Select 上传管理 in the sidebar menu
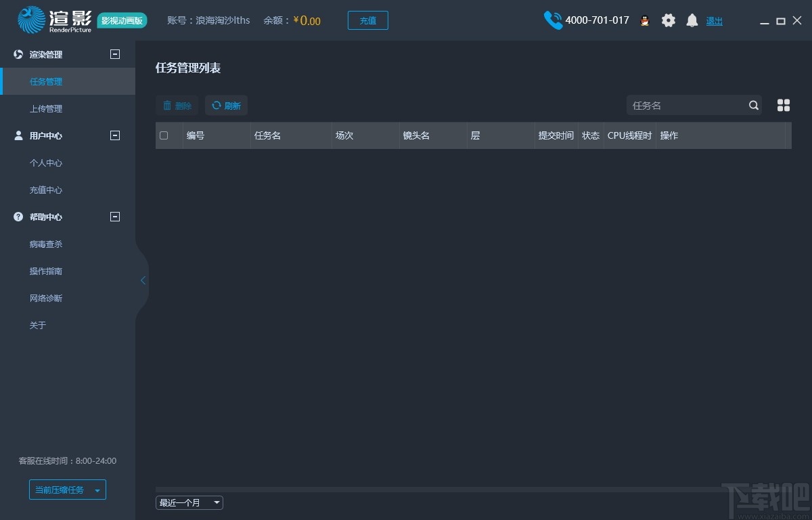 pyautogui.click(x=45, y=108)
